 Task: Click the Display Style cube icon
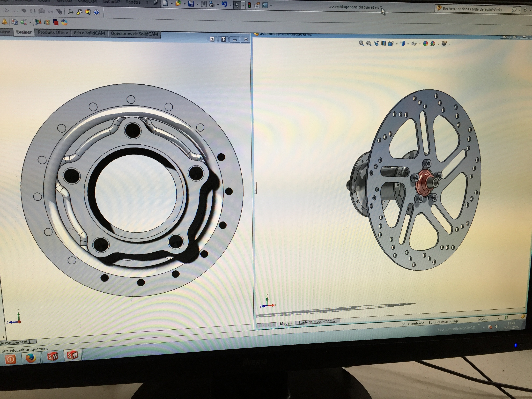[402, 44]
